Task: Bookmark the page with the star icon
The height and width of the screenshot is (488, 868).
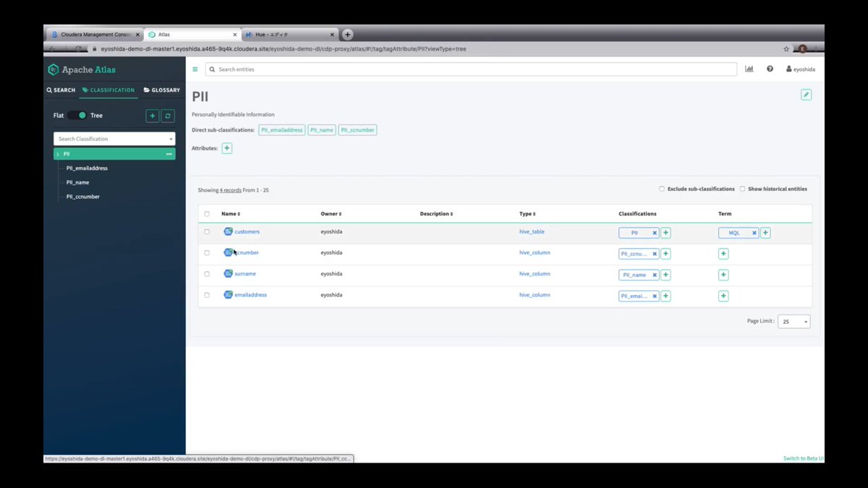Action: click(786, 49)
